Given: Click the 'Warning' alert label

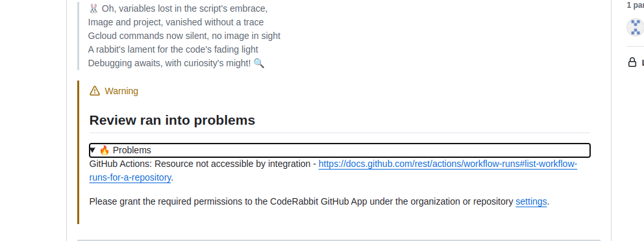Looking at the screenshot, I should click(x=121, y=91).
